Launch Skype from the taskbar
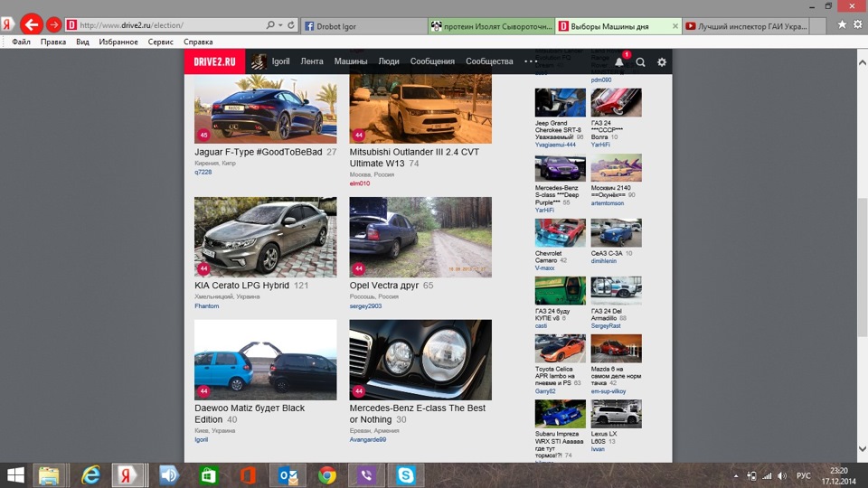The height and width of the screenshot is (488, 868). (x=405, y=475)
